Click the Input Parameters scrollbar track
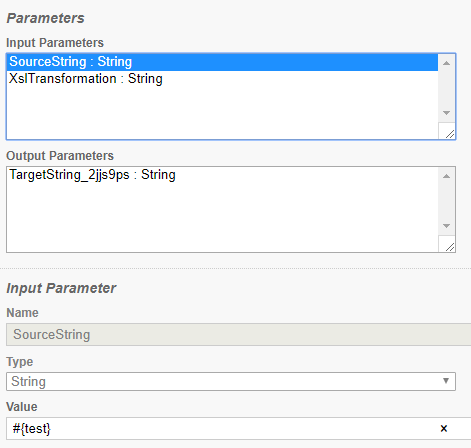 (446, 88)
